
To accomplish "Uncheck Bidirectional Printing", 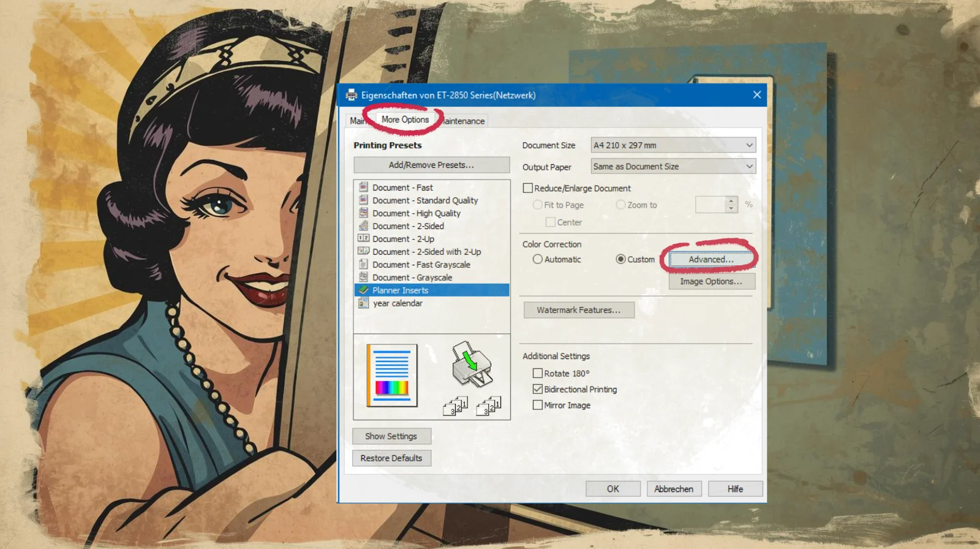I will [x=538, y=389].
